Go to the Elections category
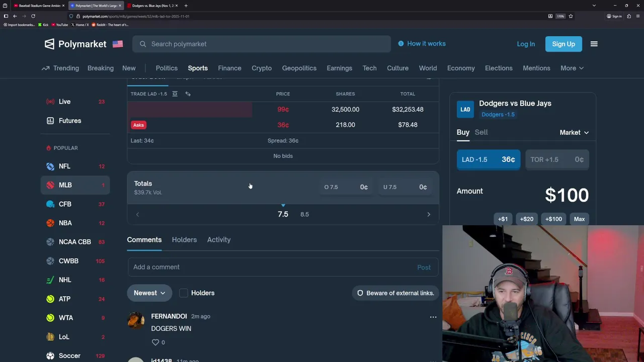 [x=499, y=68]
